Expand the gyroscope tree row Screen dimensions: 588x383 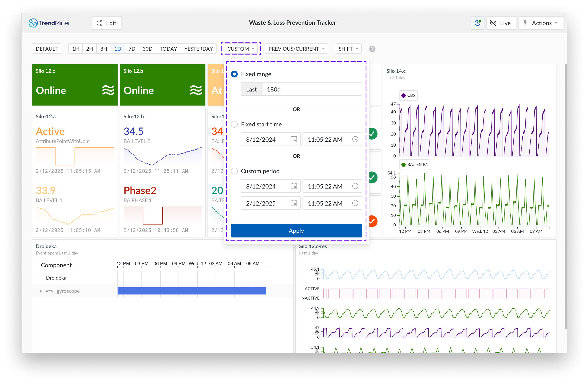click(x=41, y=291)
